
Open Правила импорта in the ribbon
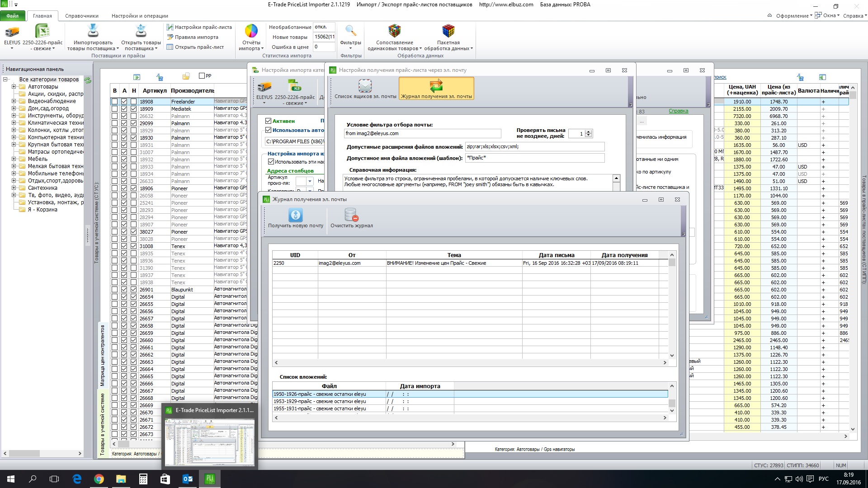(193, 37)
